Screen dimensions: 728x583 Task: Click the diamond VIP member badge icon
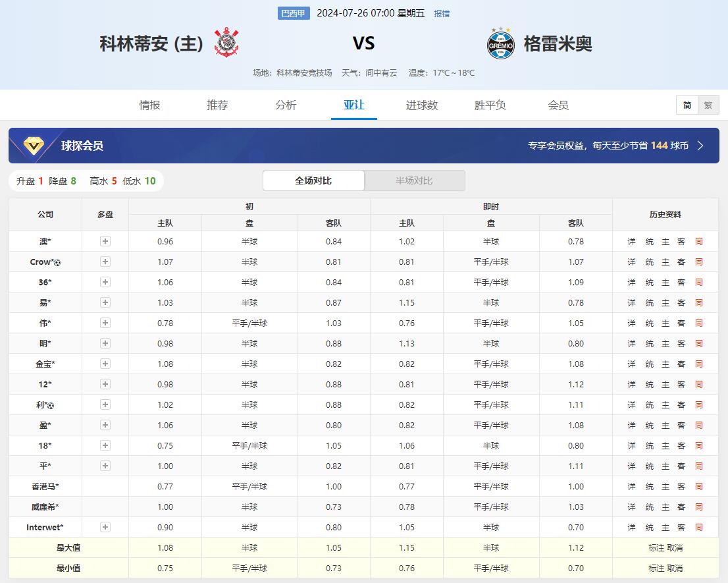tap(34, 146)
